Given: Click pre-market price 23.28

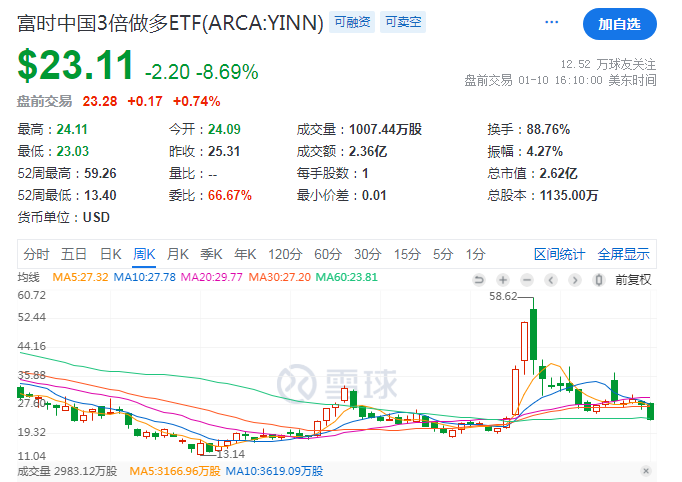Looking at the screenshot, I should 100,101.
